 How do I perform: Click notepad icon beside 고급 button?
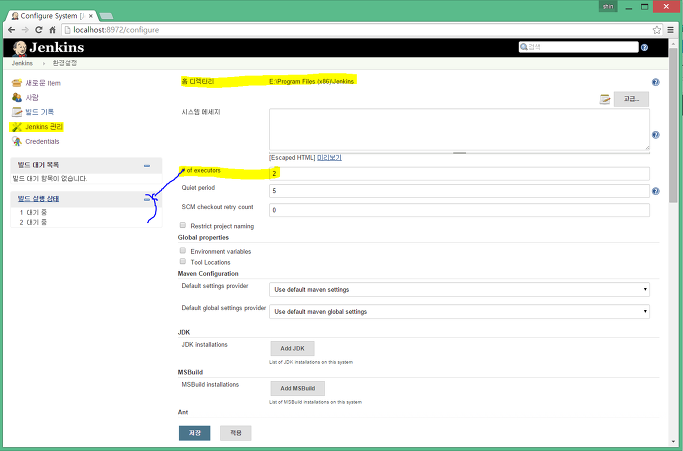click(x=605, y=99)
